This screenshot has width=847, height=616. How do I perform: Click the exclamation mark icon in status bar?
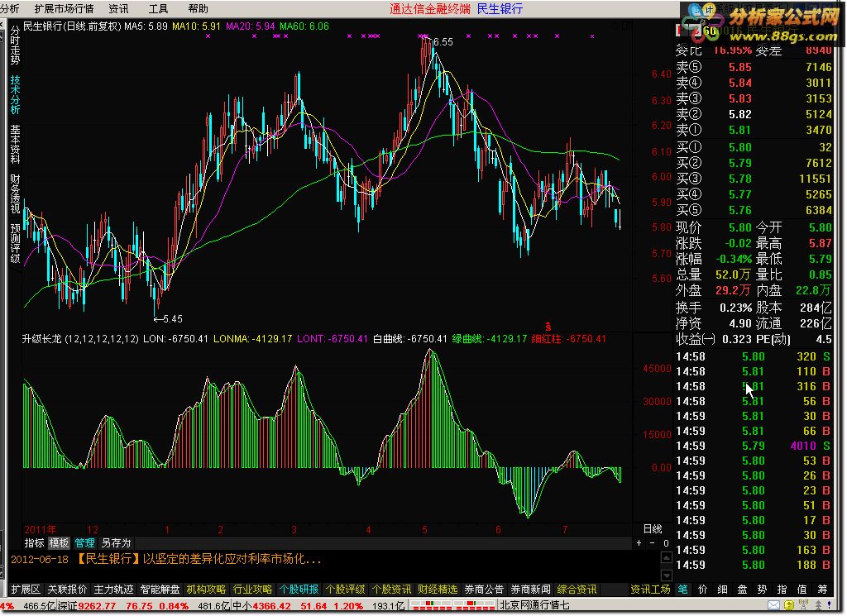point(829,606)
